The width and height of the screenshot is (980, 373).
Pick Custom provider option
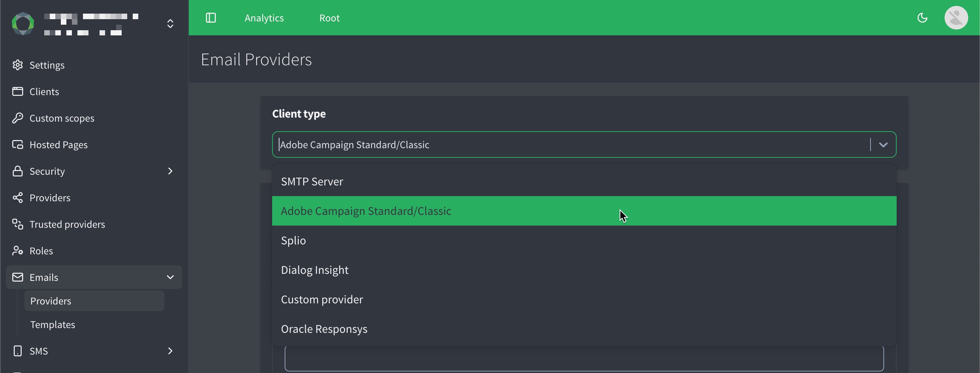coord(584,300)
